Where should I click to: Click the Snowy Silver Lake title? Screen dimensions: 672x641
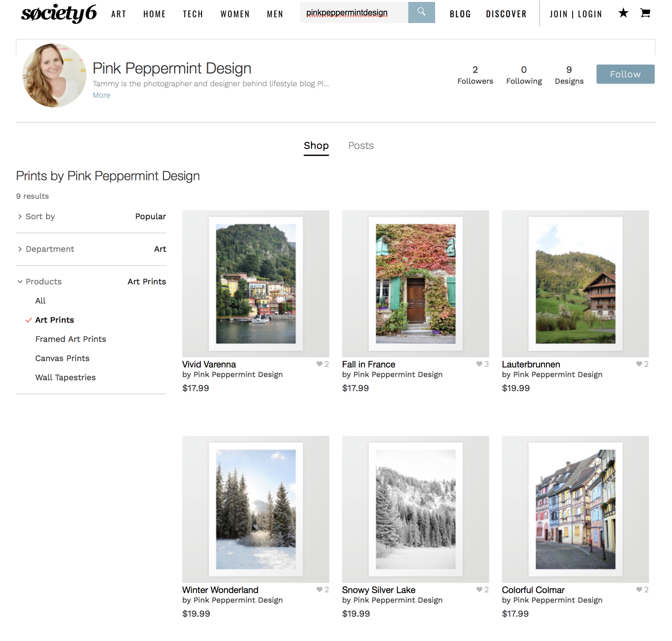click(379, 590)
